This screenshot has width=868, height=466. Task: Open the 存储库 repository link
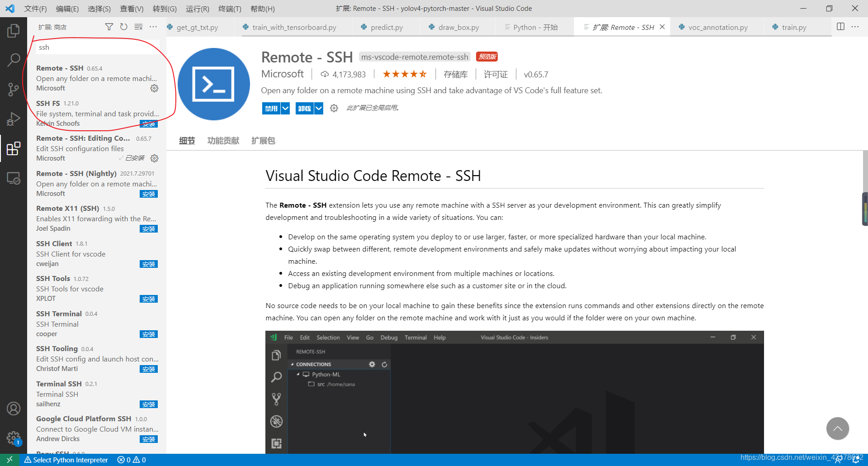coord(455,75)
